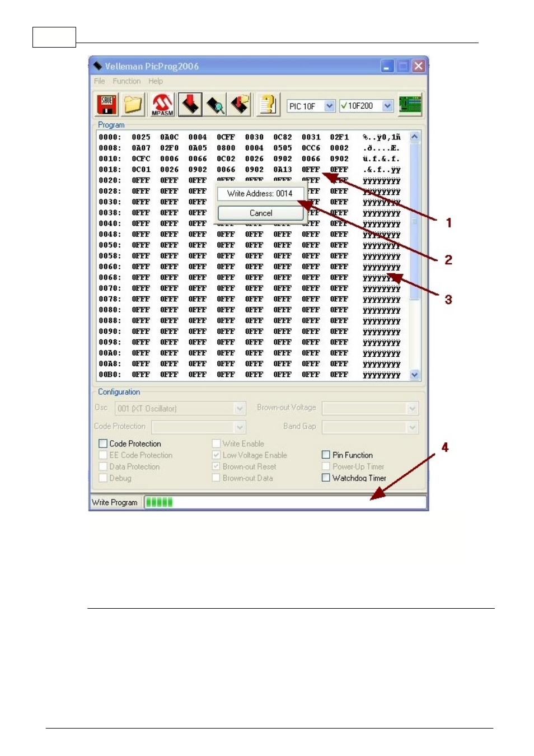Enable the Watchdog Timer checkbox

326,478
